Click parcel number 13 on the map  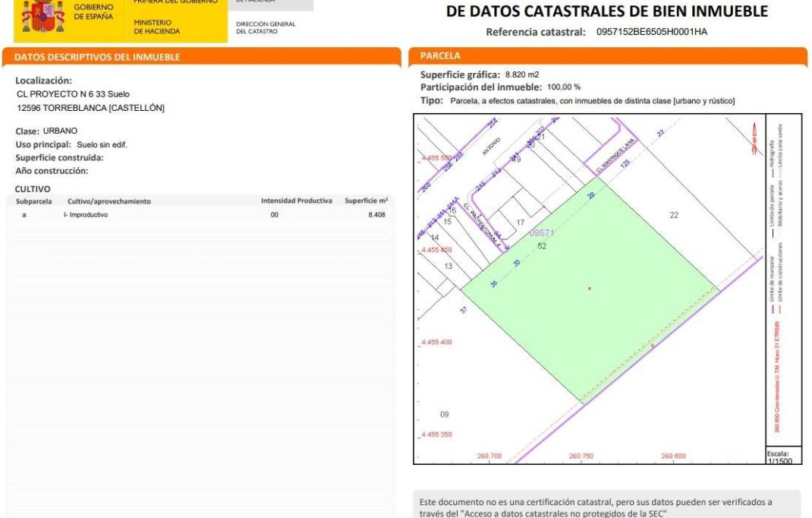coord(448,266)
